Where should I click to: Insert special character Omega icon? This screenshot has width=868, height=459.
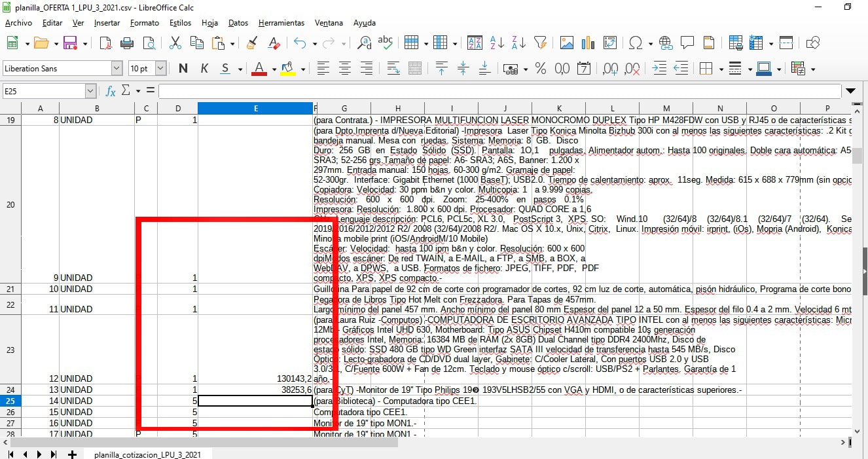635,43
